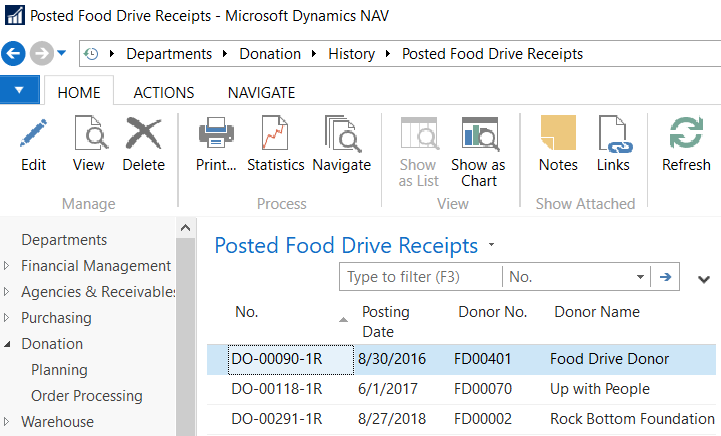Viewport: 721px width, 436px height.
Task: Collapse the Donation navigation node
Action: 8,344
